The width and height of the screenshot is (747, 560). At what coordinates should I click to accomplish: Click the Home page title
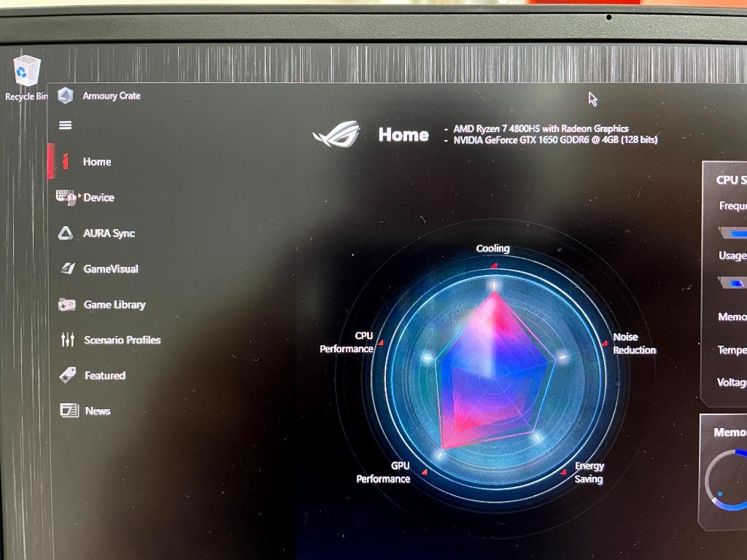[x=403, y=135]
